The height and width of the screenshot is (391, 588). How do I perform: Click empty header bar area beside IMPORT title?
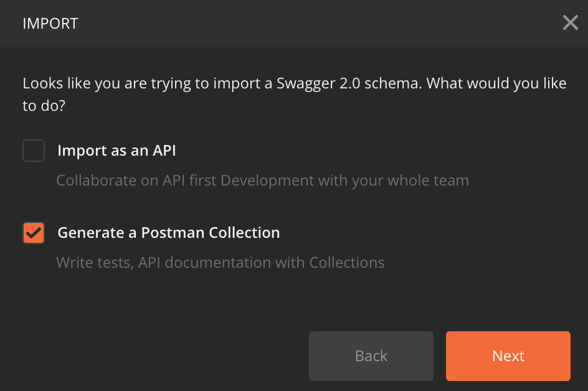click(x=311, y=24)
